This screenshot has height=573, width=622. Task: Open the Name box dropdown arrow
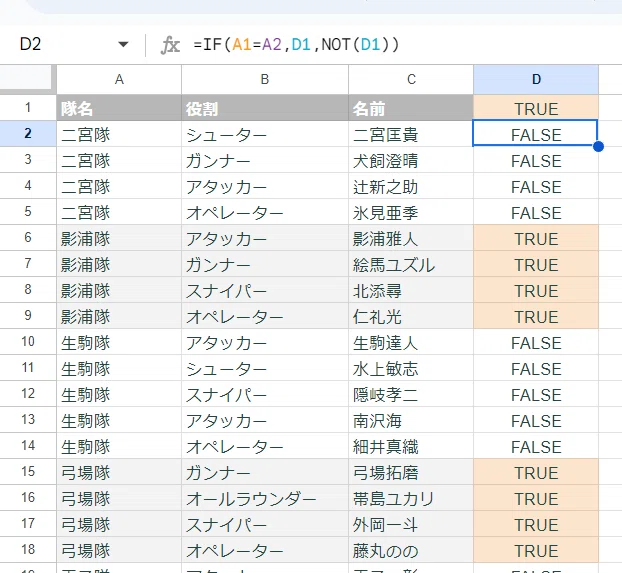pyautogui.click(x=123, y=44)
